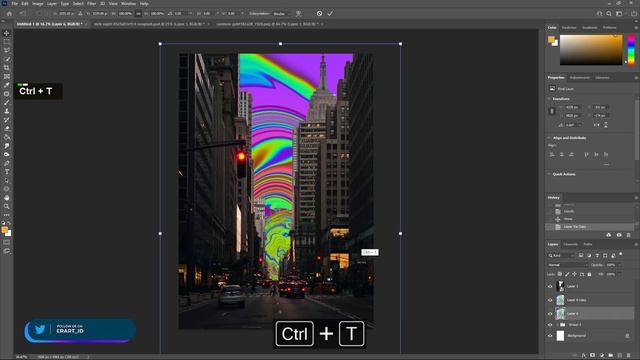Image resolution: width=640 pixels, height=360 pixels.
Task: Toggle warp mode icon in options bar
Action: coord(299,13)
